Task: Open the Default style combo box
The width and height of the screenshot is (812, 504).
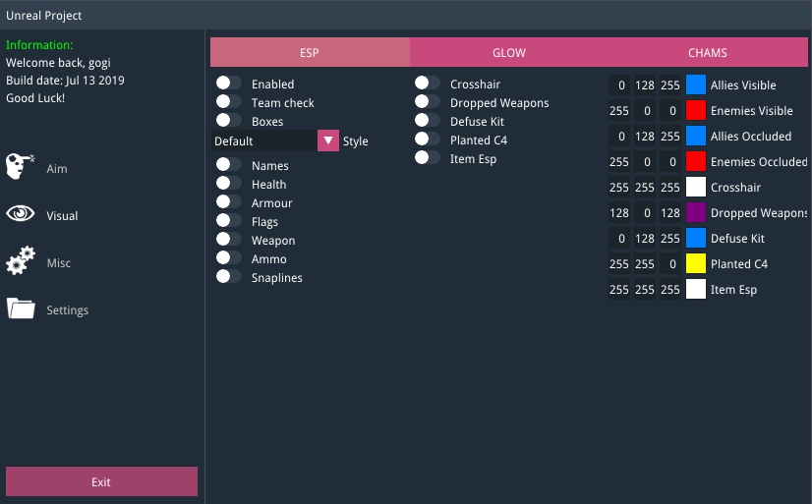Action: [x=263, y=140]
